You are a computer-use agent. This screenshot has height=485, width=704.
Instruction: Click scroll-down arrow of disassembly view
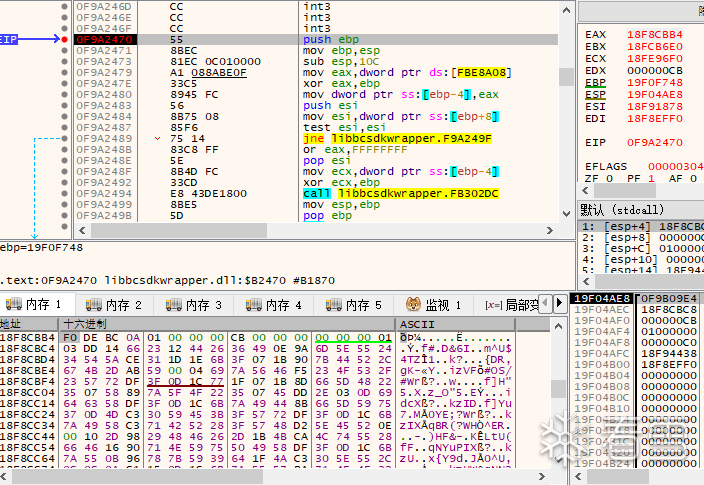pos(566,214)
